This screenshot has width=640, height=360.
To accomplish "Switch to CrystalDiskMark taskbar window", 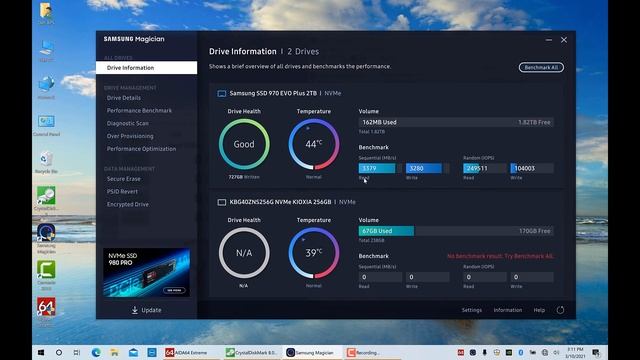I will 252,352.
